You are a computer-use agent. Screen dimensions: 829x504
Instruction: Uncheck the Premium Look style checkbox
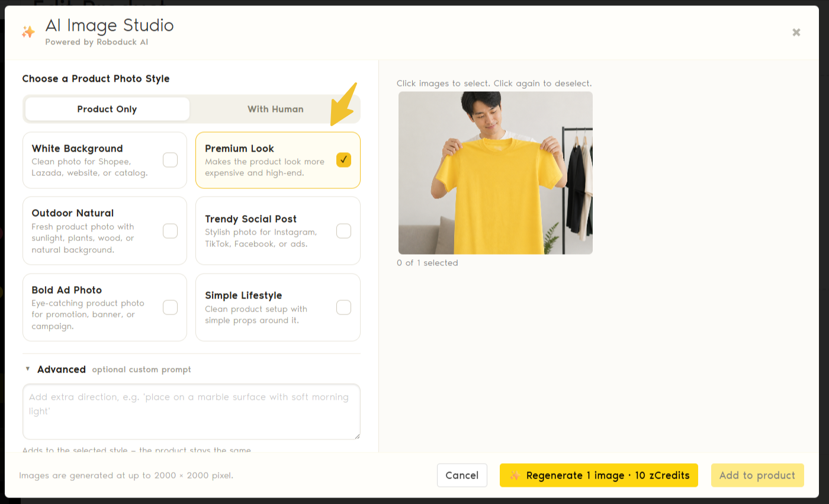[343, 160]
